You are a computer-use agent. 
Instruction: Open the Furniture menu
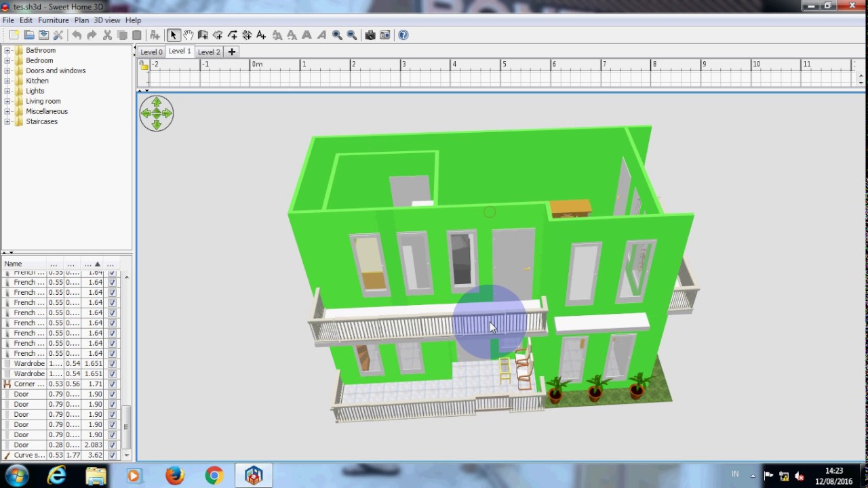pyautogui.click(x=54, y=20)
